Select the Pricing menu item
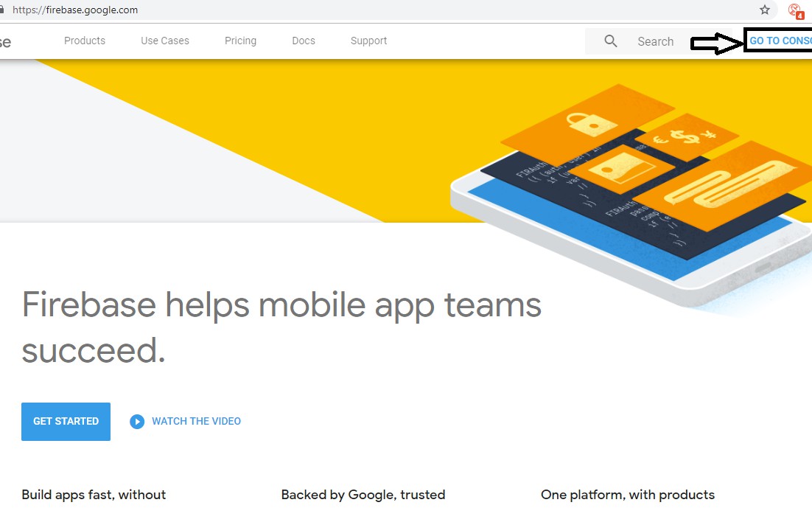Screen dimensions: 812x508 [x=240, y=41]
